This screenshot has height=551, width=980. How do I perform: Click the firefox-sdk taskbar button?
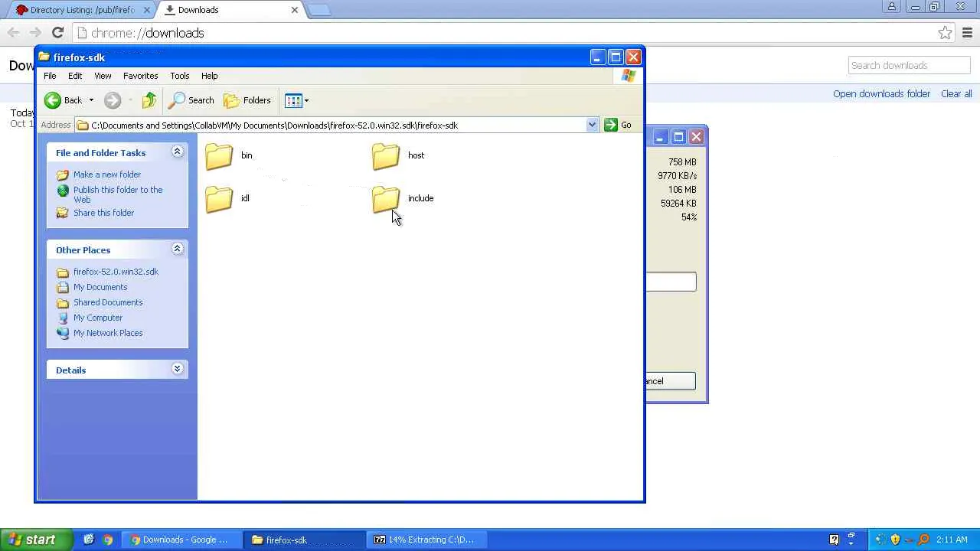click(x=304, y=540)
